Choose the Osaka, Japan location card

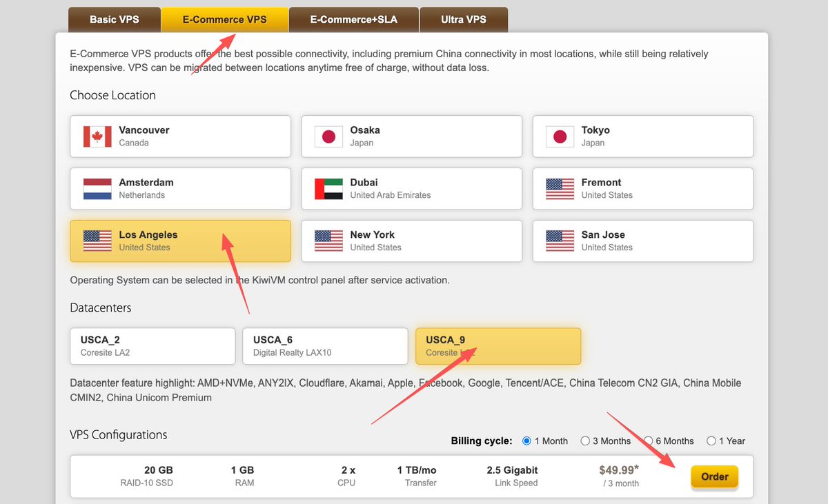(x=411, y=137)
